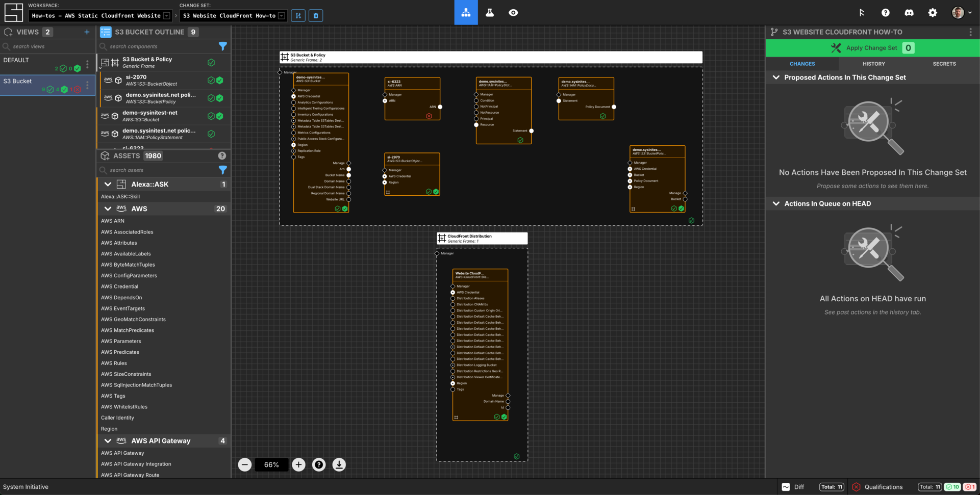
Task: Open the S3 Bucket view options menu
Action: [87, 85]
